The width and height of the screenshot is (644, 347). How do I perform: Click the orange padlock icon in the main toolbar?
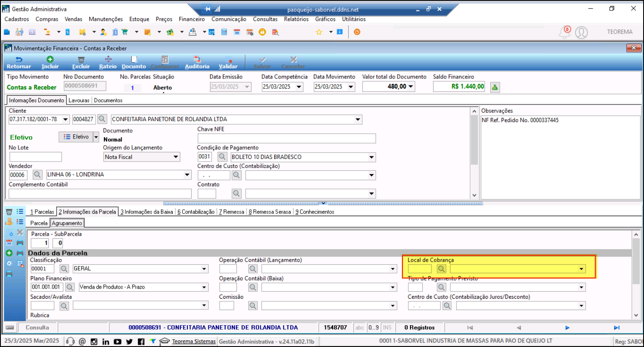262,32
